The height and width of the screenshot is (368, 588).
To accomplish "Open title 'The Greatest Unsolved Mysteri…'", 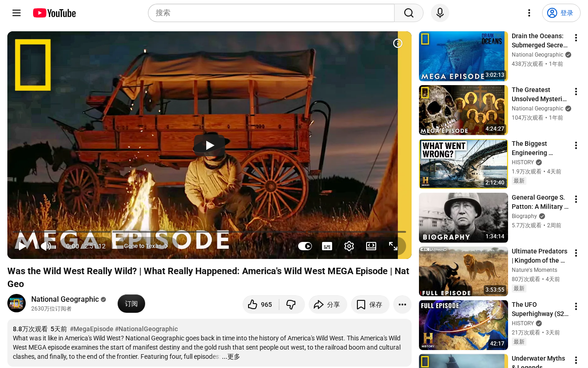I will coord(539,94).
